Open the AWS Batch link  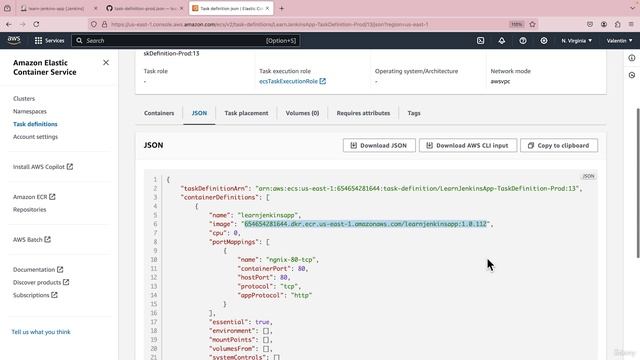pyautogui.click(x=32, y=239)
